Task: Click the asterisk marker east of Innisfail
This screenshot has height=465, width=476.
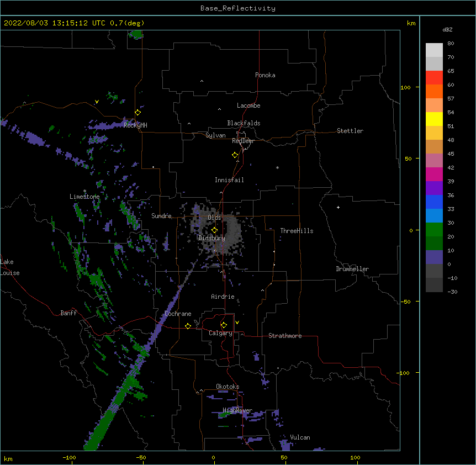Action: tap(277, 167)
